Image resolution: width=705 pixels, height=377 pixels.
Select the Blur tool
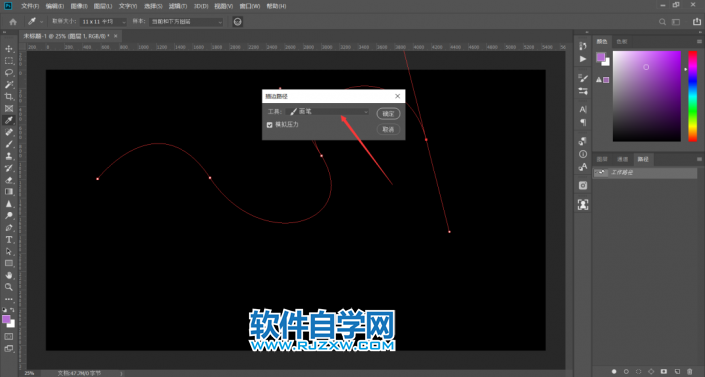[9, 204]
